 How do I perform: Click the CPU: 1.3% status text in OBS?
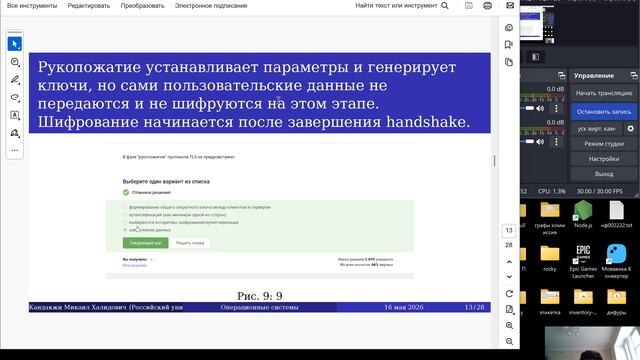[552, 191]
